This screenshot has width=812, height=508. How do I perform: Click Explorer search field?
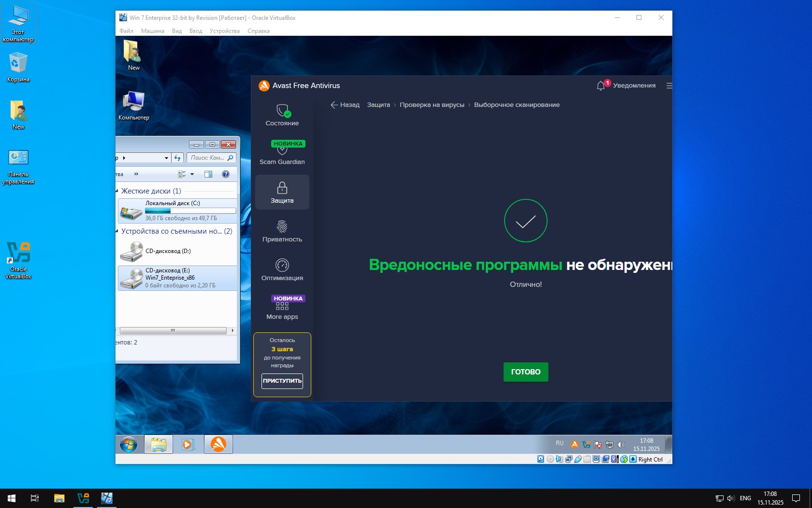tap(212, 158)
